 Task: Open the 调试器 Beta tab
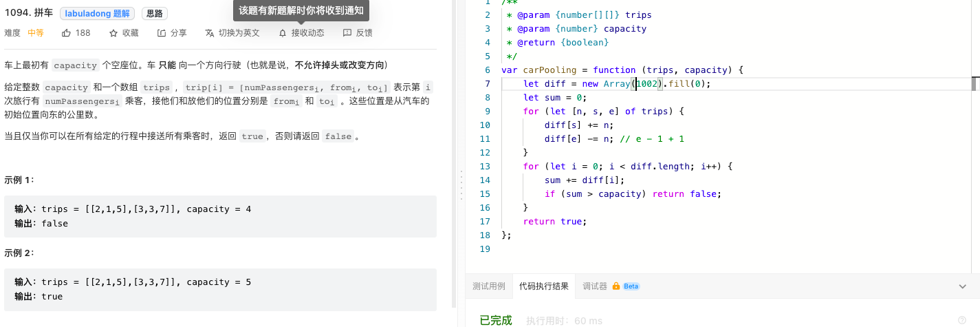click(x=611, y=286)
